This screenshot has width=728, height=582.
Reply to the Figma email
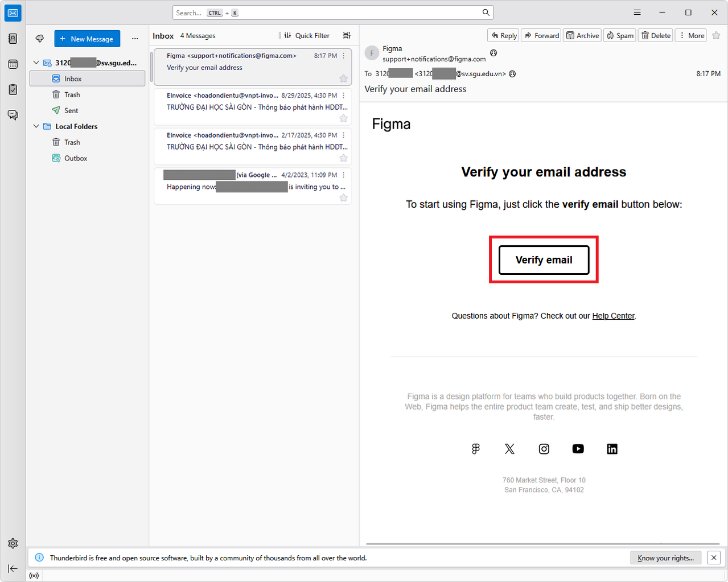tap(503, 35)
